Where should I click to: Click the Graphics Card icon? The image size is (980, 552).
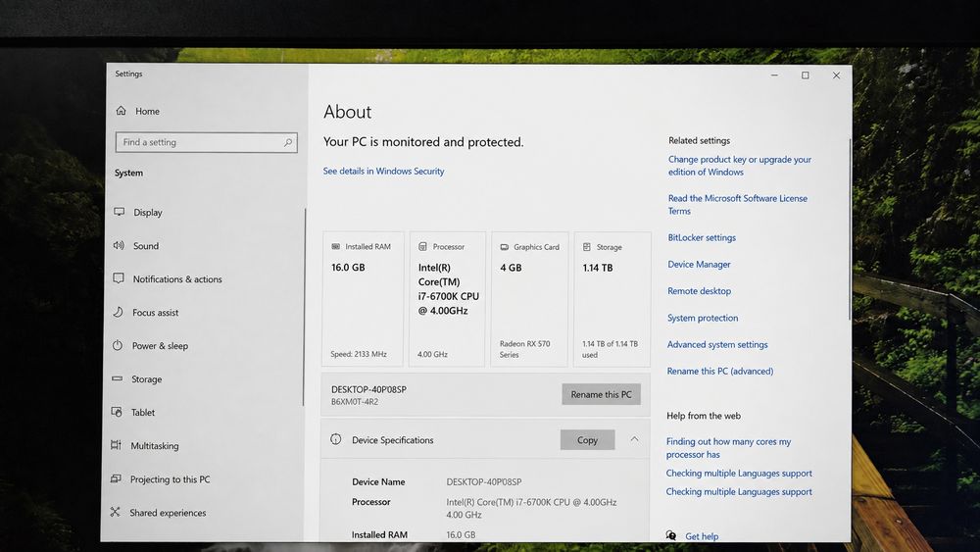(x=505, y=247)
